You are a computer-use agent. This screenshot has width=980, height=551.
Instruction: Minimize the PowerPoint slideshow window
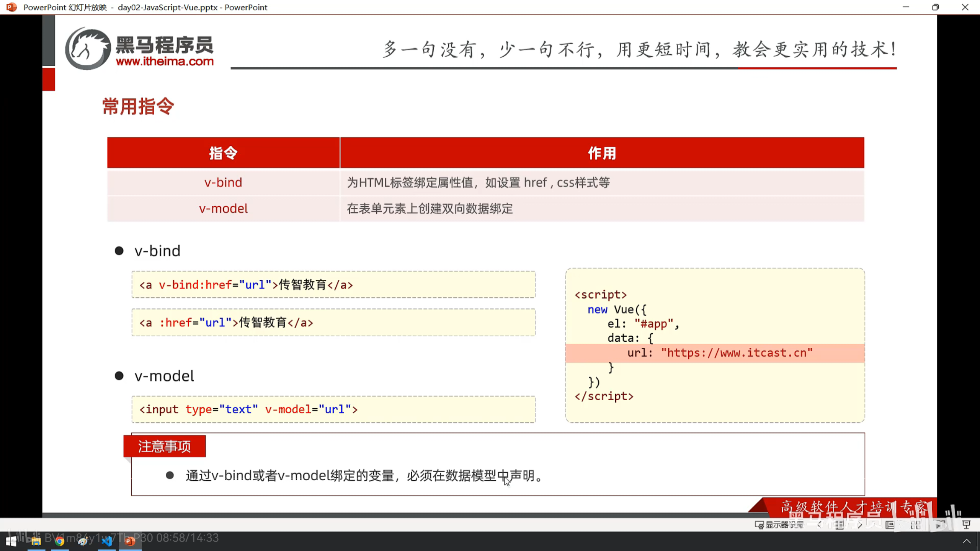pyautogui.click(x=906, y=7)
